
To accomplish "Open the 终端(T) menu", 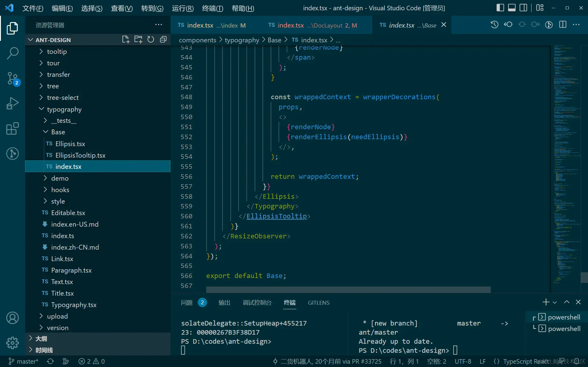I will pos(213,8).
